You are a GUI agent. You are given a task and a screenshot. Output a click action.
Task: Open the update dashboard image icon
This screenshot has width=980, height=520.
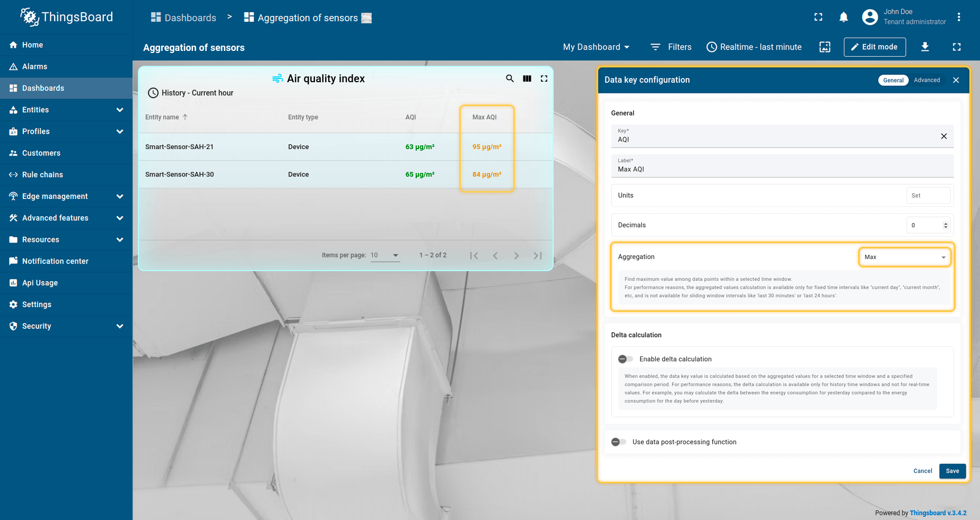click(x=825, y=47)
